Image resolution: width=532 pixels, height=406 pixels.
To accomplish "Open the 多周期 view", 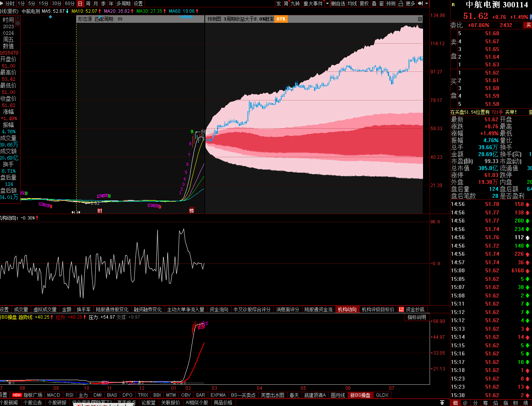I will (x=124, y=3).
